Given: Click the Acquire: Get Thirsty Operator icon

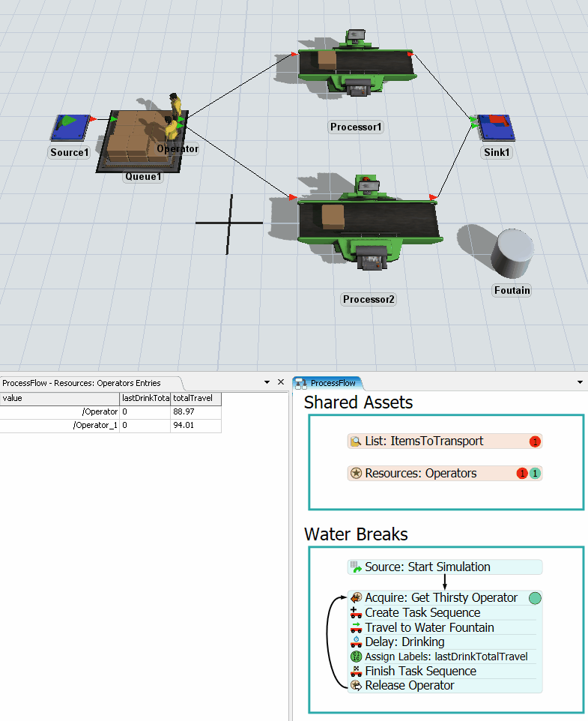Looking at the screenshot, I should pos(356,598).
